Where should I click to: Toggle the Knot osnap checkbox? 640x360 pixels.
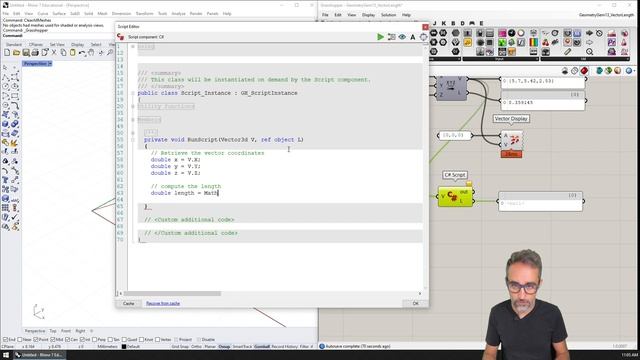141,340
